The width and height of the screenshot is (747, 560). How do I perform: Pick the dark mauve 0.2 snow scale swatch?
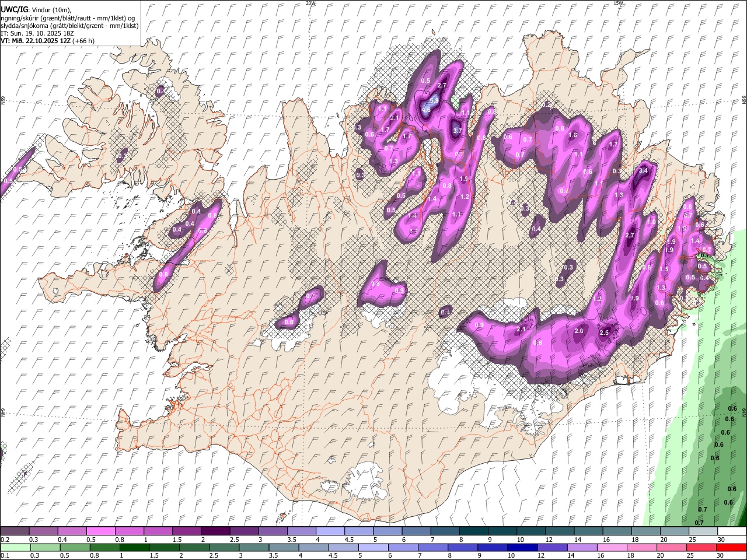(x=15, y=531)
